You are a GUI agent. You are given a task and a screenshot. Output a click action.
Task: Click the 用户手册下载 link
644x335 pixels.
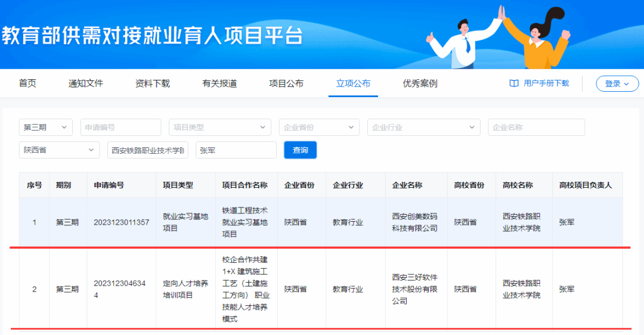(x=546, y=83)
